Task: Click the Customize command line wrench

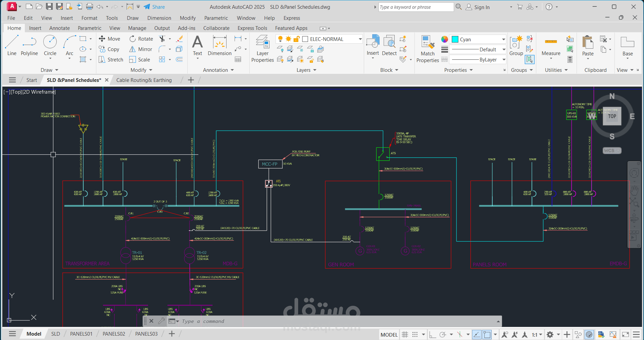Action: [161, 321]
